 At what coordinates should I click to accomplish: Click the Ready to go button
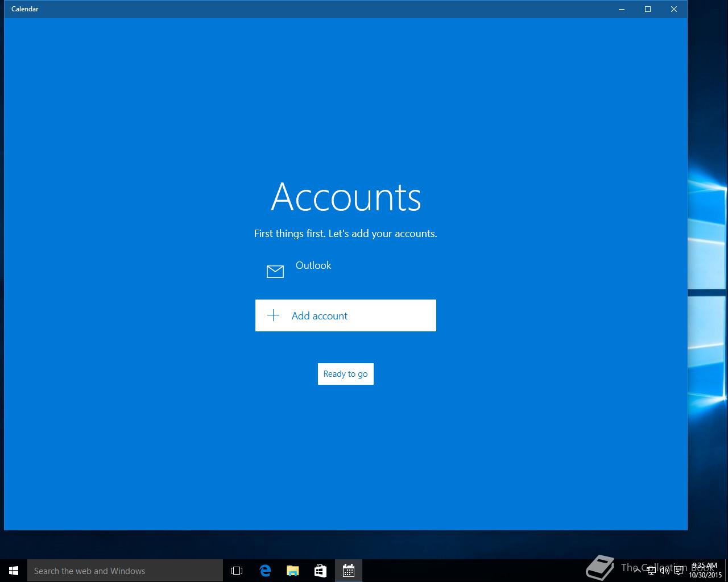click(346, 374)
